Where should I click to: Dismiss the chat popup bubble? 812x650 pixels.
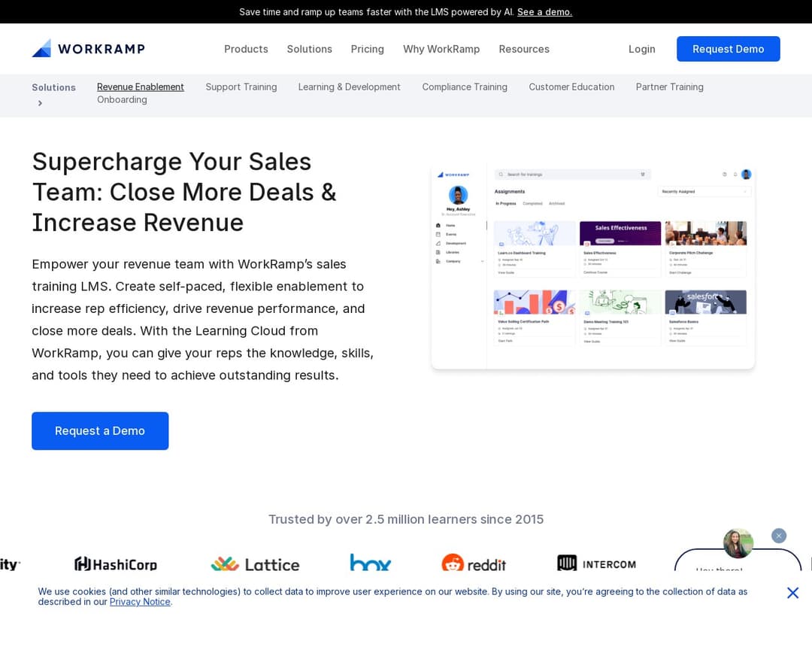779,536
